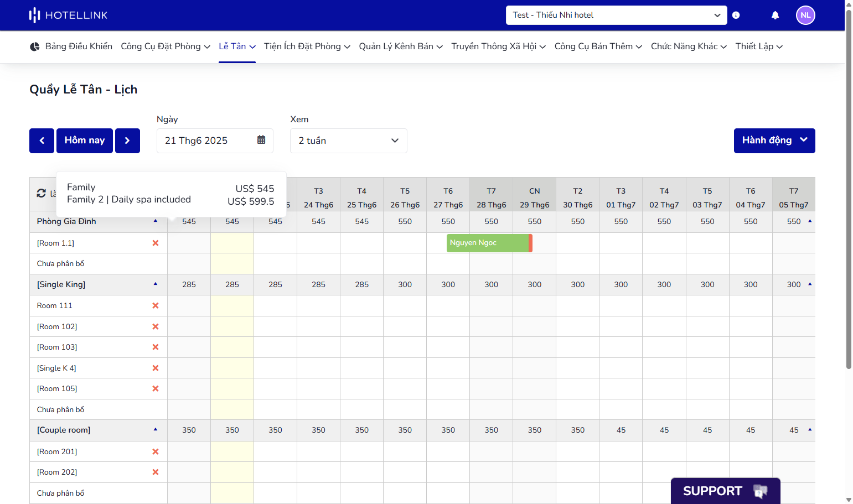This screenshot has height=504, width=853.
Task: Open the Test - Thiếu Nhi hotel selector
Action: (616, 15)
